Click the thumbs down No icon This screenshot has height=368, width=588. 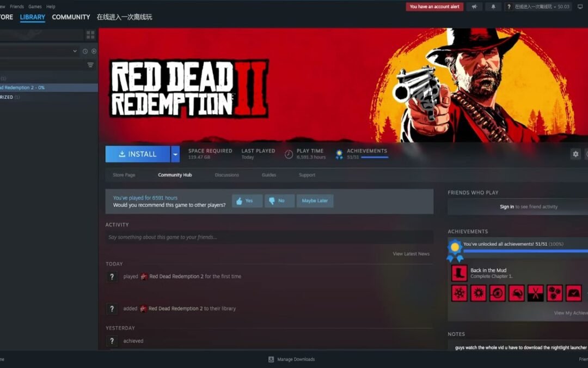[272, 201]
